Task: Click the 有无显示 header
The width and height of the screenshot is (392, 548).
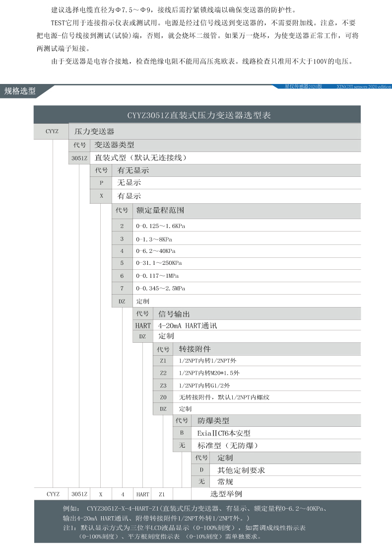Action: tap(133, 170)
